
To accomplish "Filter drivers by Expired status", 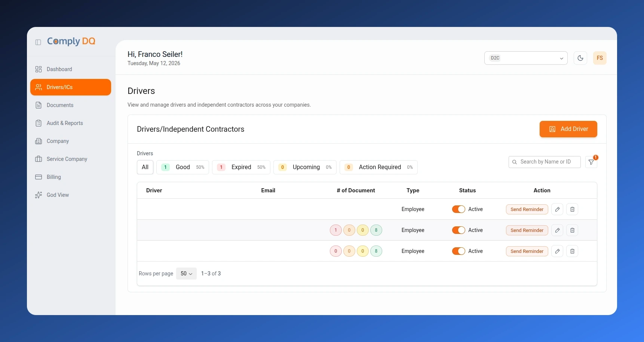I will (241, 167).
